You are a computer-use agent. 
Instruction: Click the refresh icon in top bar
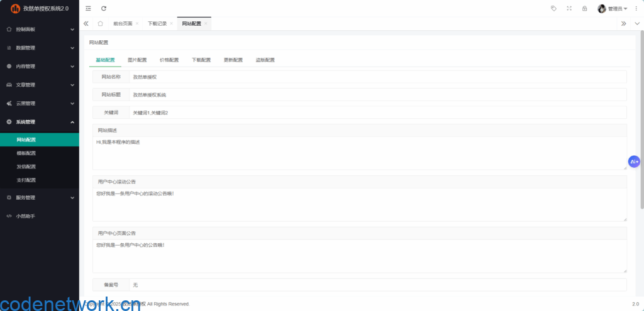coord(104,8)
